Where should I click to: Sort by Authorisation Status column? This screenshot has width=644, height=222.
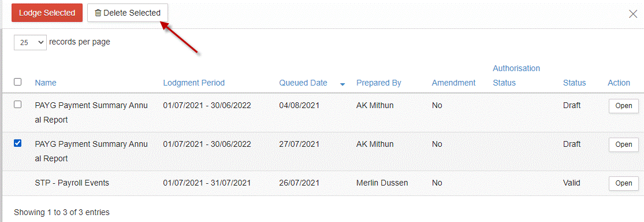tap(516, 75)
